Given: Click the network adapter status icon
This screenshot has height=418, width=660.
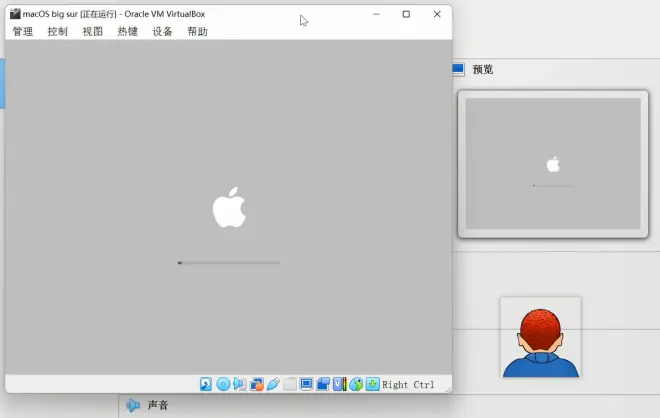Looking at the screenshot, I should (256, 384).
